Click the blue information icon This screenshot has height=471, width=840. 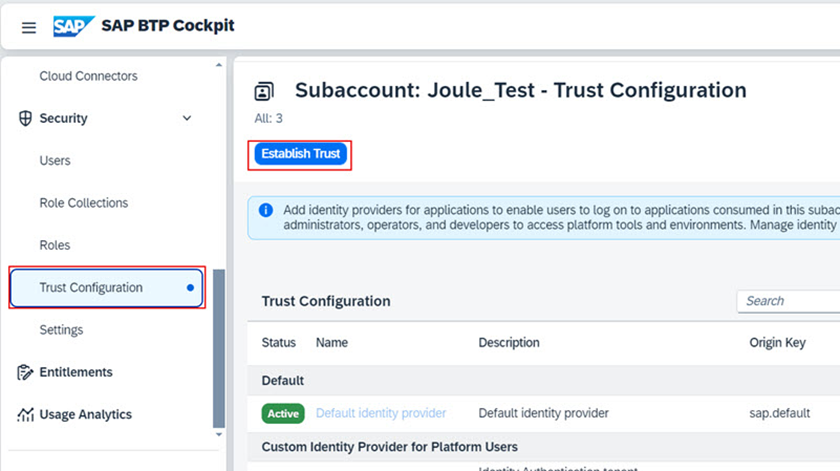(266, 210)
